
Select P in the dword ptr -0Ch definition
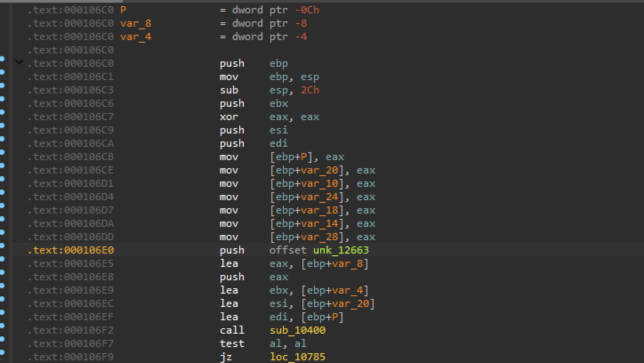123,10
